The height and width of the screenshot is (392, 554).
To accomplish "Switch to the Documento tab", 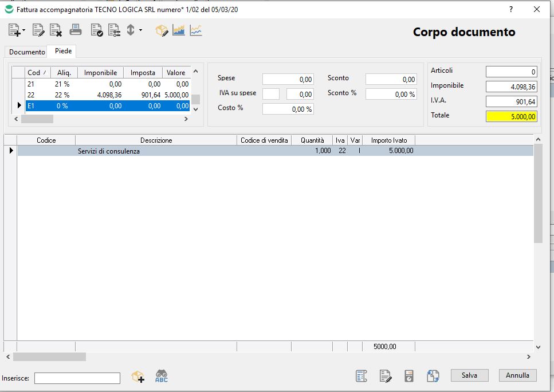I will pos(27,52).
